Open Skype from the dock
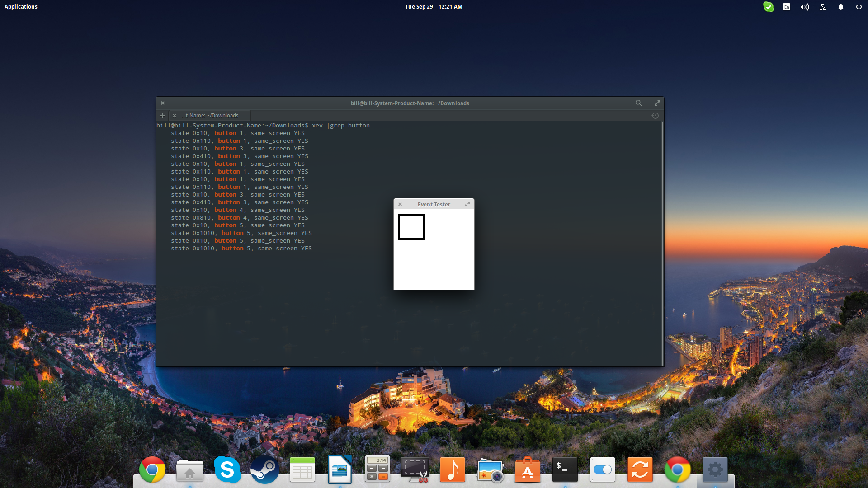 coord(227,470)
